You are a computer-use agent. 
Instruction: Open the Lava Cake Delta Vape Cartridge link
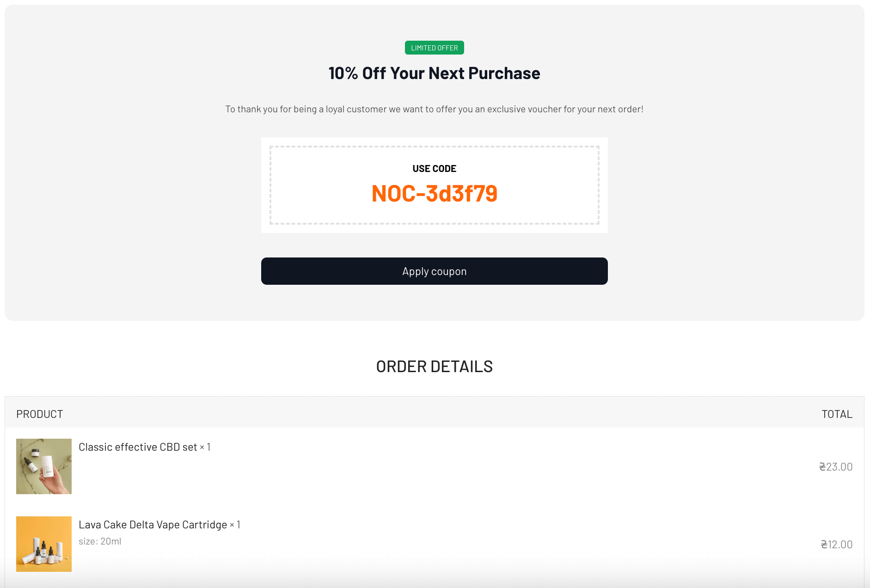click(153, 525)
